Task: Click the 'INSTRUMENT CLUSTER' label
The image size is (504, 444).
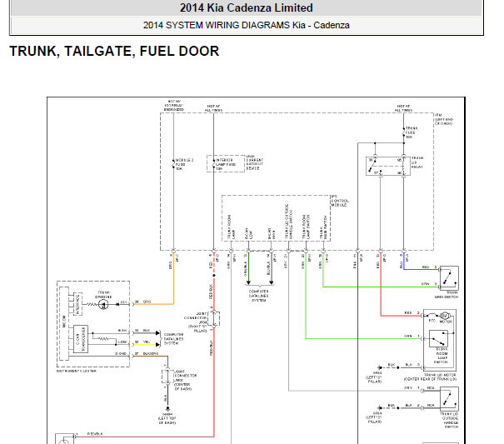Action: point(77,371)
